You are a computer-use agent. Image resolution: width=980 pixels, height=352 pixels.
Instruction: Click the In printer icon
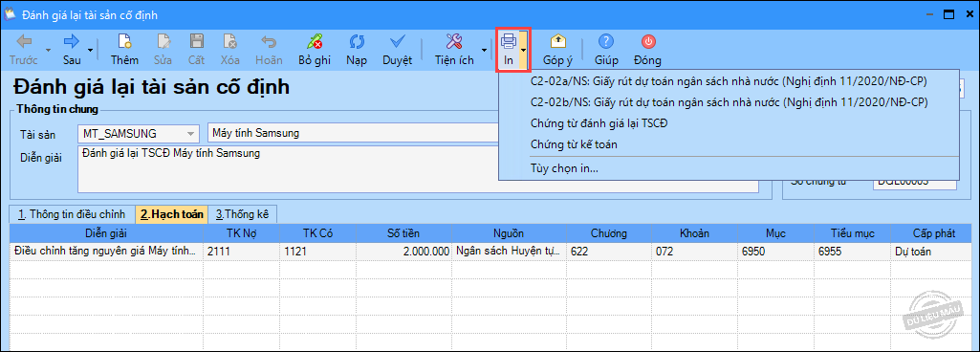[510, 42]
